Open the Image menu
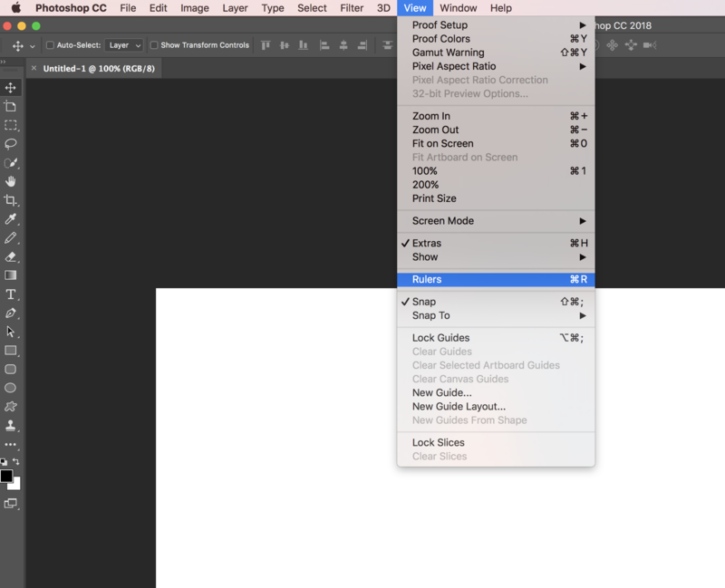 [195, 8]
